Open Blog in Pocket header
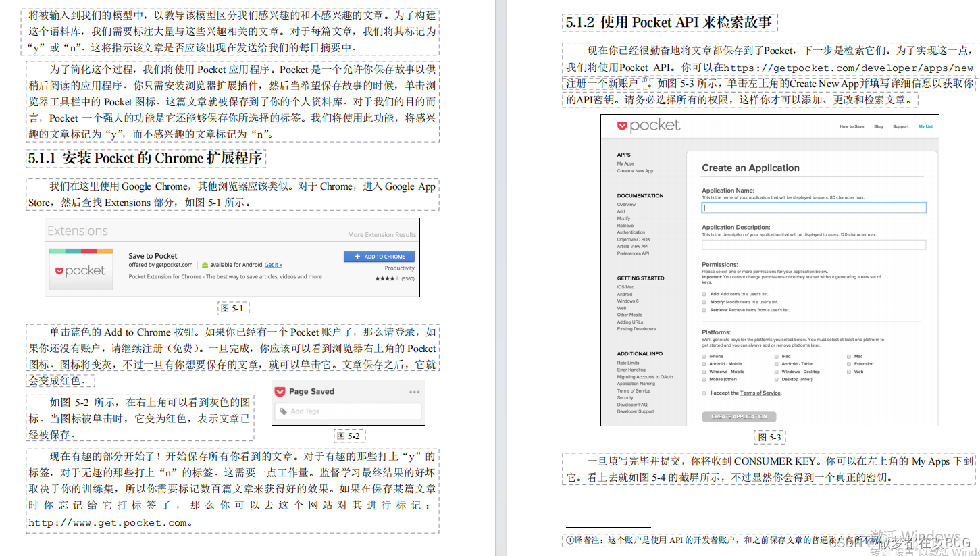The height and width of the screenshot is (556, 980). pos(879,126)
